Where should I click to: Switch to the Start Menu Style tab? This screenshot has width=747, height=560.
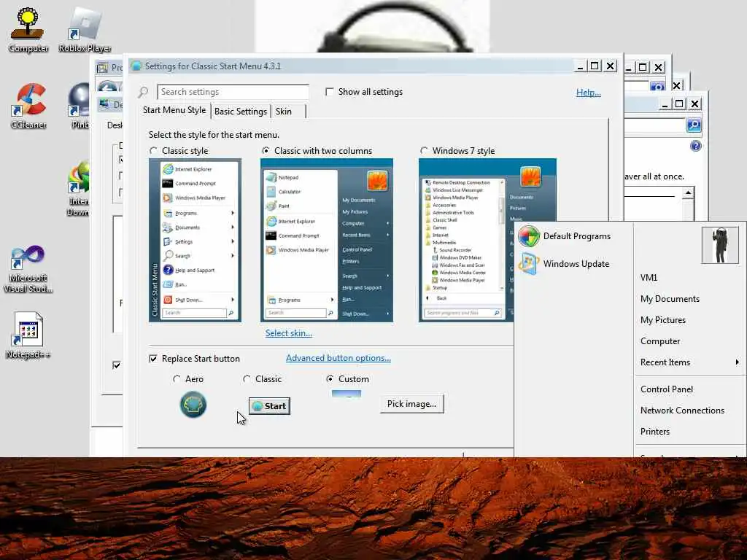(x=174, y=111)
